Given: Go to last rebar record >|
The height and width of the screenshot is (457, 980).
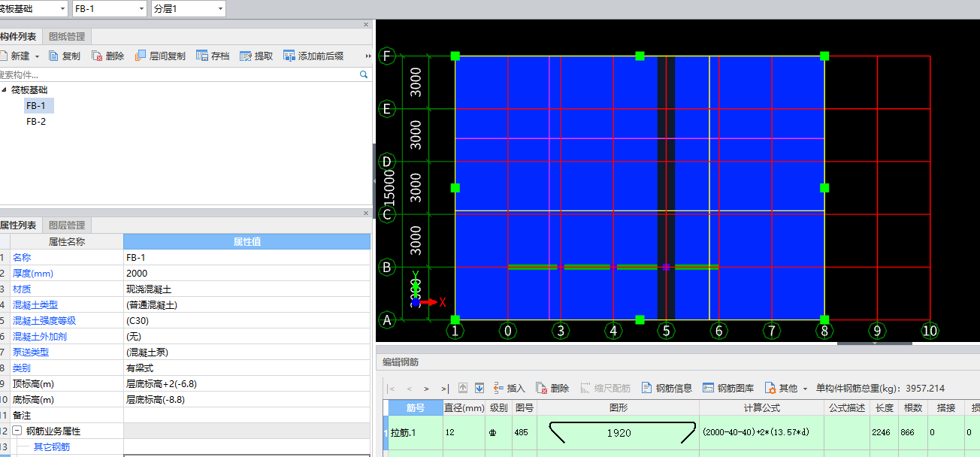Looking at the screenshot, I should click(445, 389).
